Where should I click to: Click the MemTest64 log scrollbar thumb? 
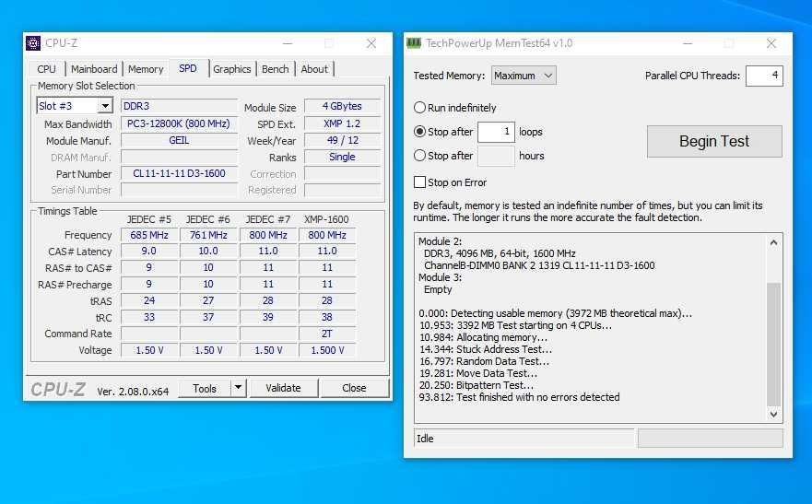point(773,344)
